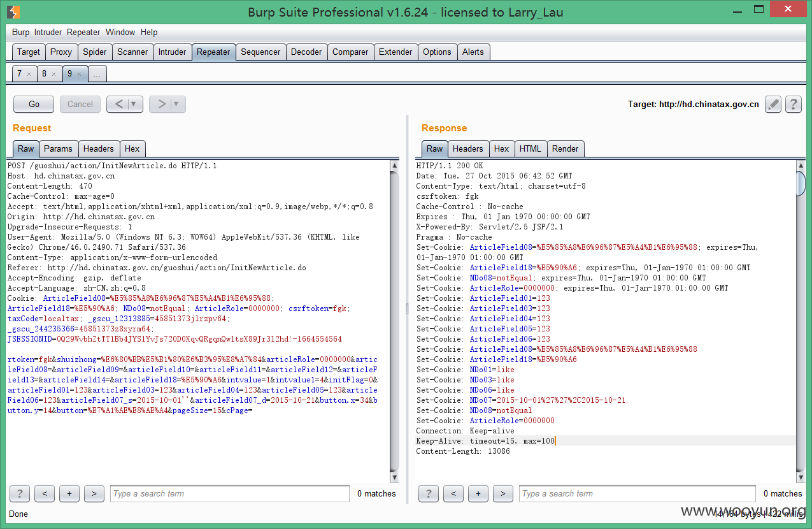Screen dimensions: 812x529
Task: Show request Hex view
Action: tap(132, 149)
